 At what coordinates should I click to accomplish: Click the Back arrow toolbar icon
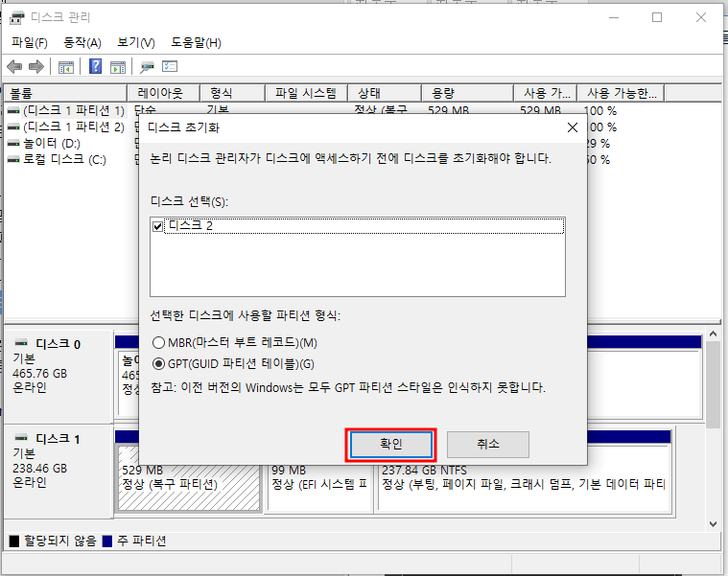click(14, 67)
